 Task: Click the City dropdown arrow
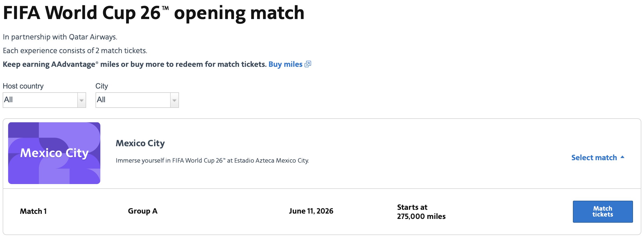coord(174,100)
